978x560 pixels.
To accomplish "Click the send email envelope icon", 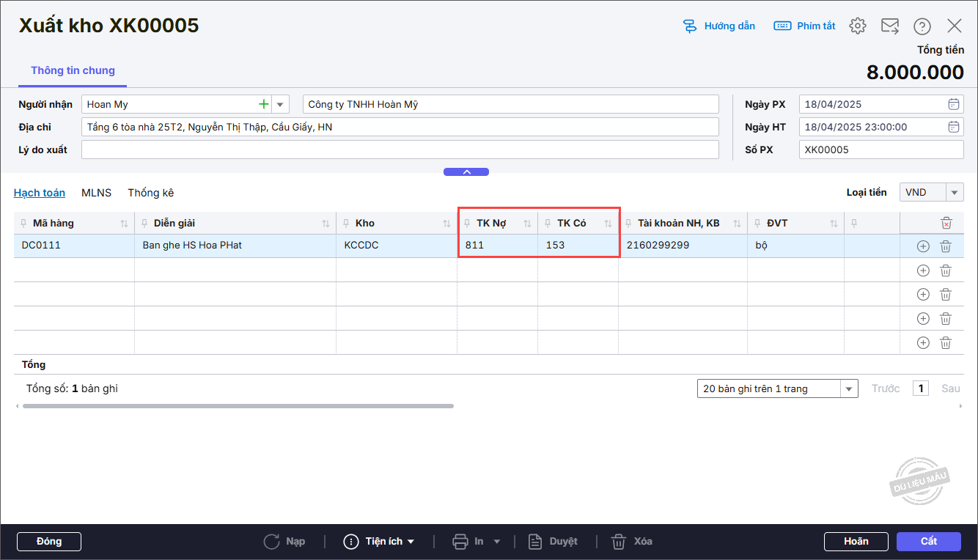I will [x=889, y=26].
